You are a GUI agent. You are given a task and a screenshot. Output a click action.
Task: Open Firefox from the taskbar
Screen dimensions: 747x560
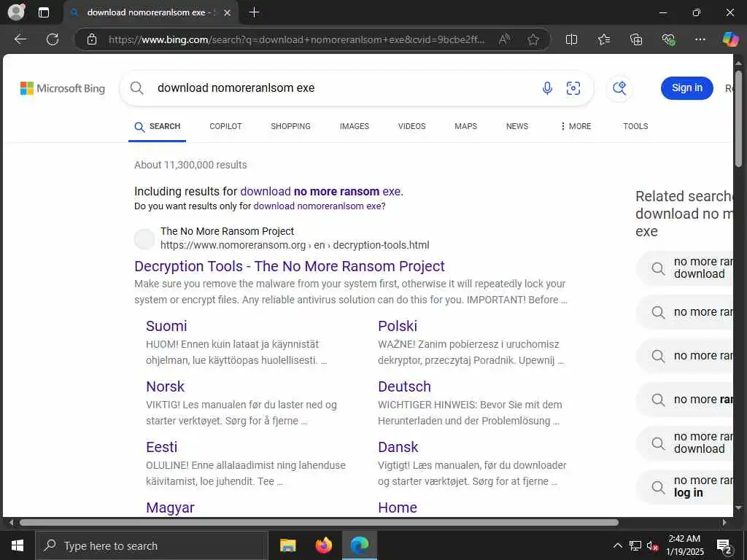click(x=324, y=545)
